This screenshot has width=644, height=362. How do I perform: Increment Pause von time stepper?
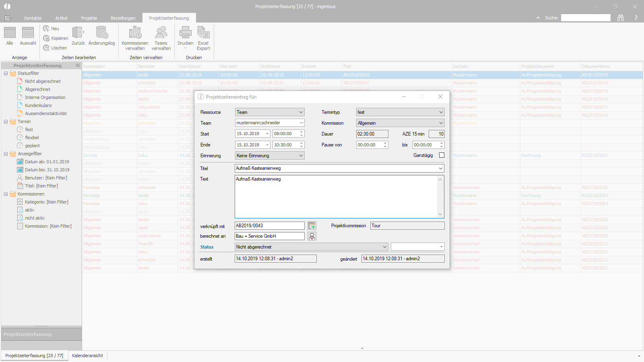coord(385,143)
